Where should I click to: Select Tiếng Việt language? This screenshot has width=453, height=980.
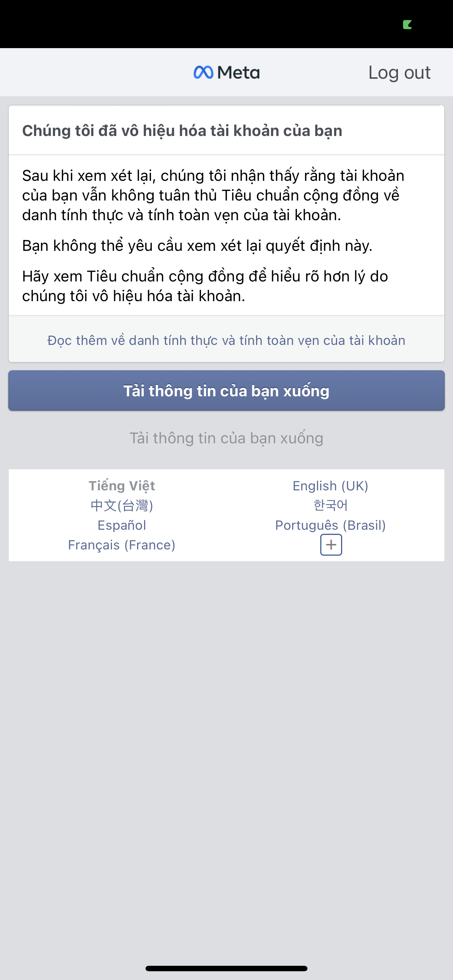tap(122, 486)
